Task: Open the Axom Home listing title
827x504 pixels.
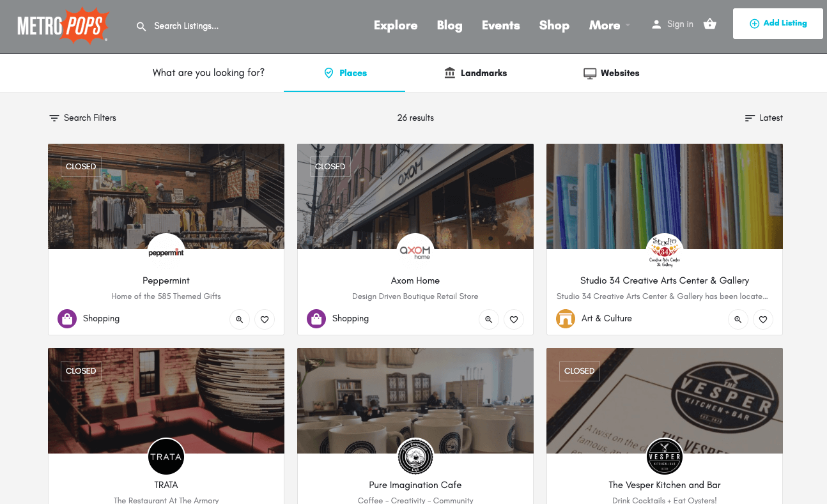Action: click(x=415, y=280)
